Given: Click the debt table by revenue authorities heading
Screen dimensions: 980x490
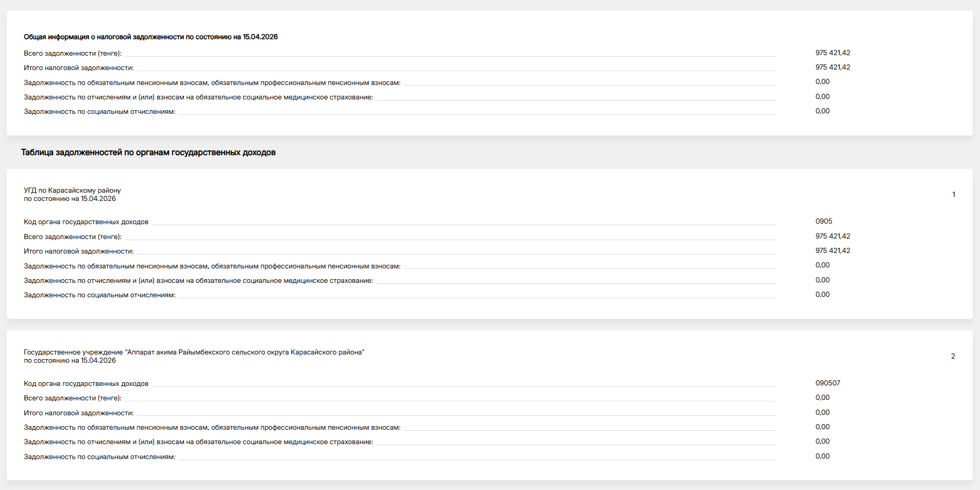Looking at the screenshot, I should coord(148,153).
